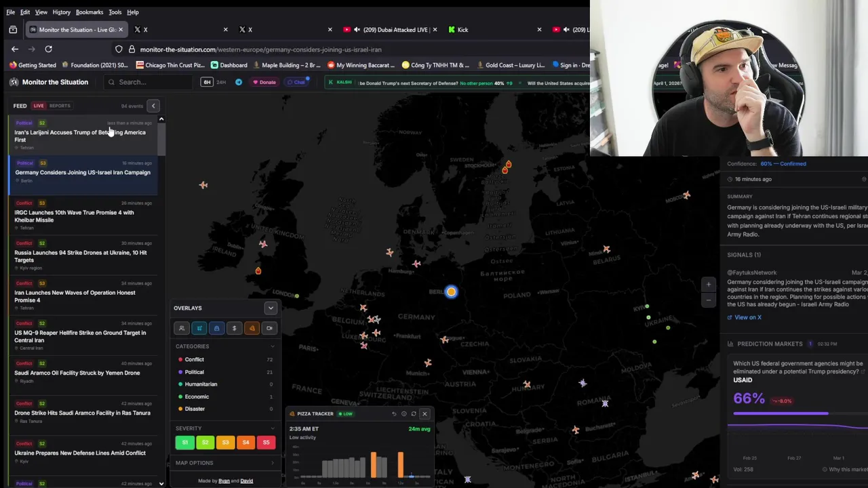Click the pizza tracker undo icon
Image resolution: width=868 pixels, height=488 pixels.
pyautogui.click(x=394, y=413)
